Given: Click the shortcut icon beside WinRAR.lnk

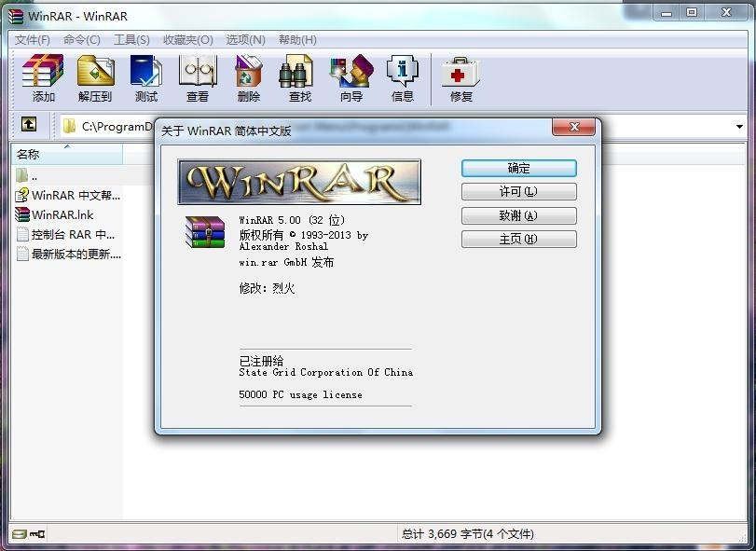Looking at the screenshot, I should 21,214.
